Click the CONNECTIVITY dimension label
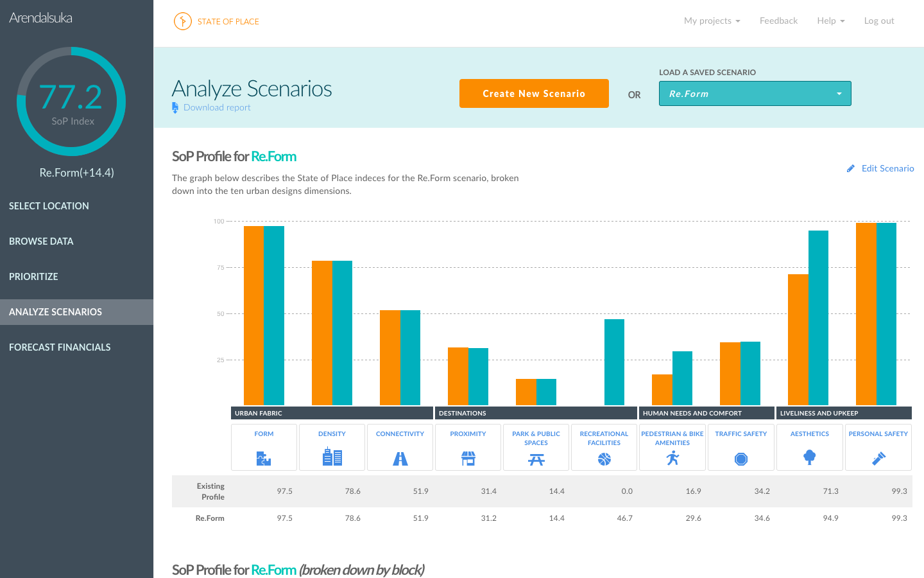The height and width of the screenshot is (578, 924). [400, 434]
